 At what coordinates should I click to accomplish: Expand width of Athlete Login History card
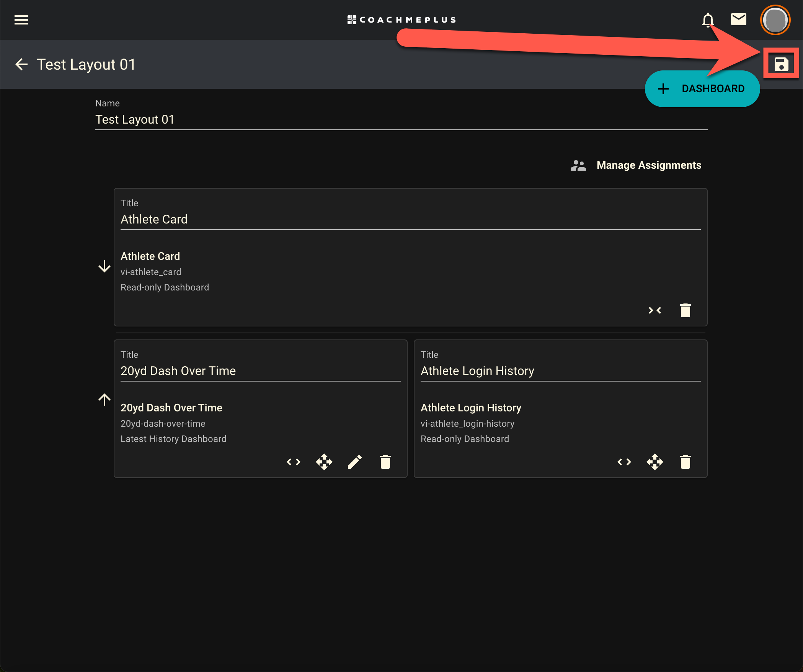624,462
